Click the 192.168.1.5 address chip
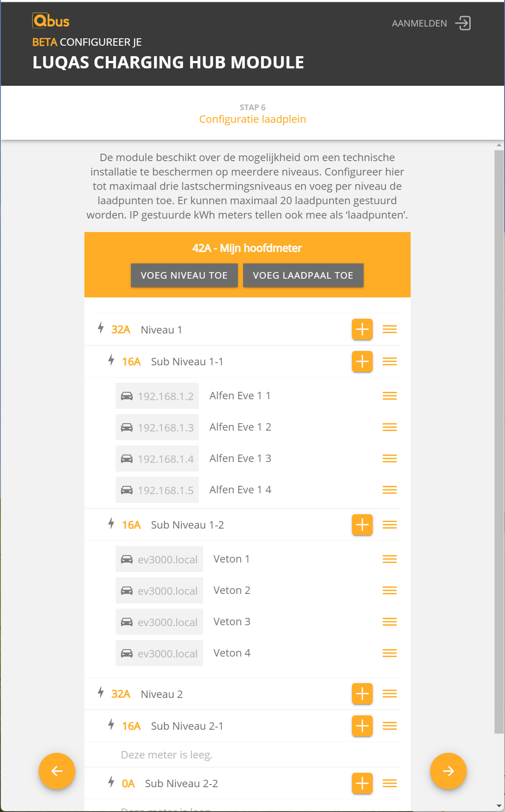The width and height of the screenshot is (505, 812). pyautogui.click(x=157, y=490)
